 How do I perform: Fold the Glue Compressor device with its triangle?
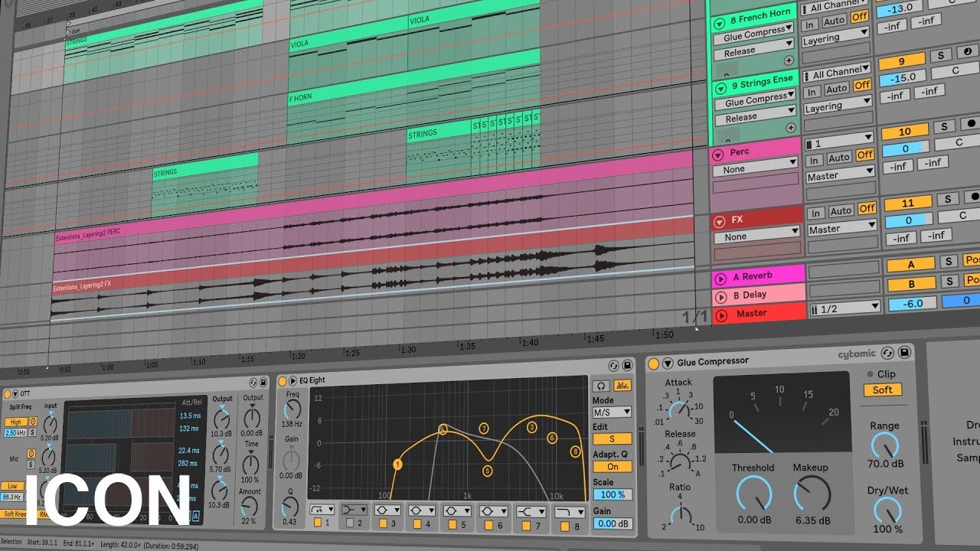pos(668,364)
